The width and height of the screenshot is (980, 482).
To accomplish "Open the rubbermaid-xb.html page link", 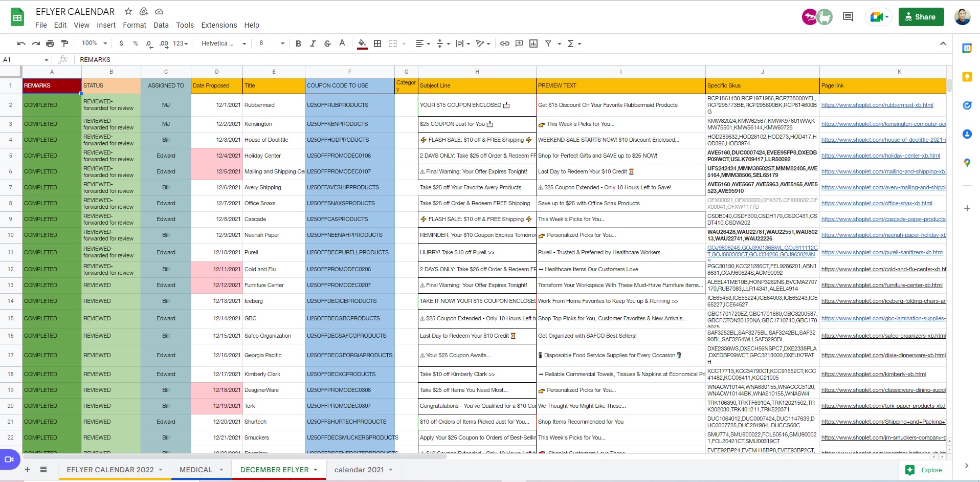I will (x=877, y=105).
